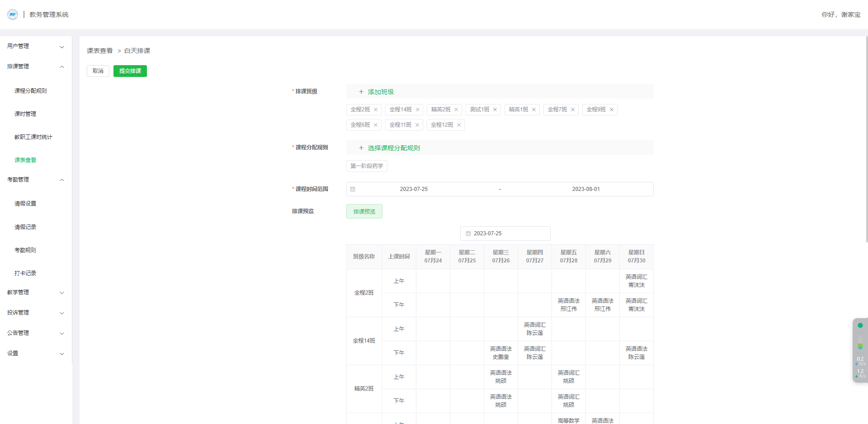Click 英语语法 史鹏奎 schedule cell
868x424 pixels.
coord(501,353)
